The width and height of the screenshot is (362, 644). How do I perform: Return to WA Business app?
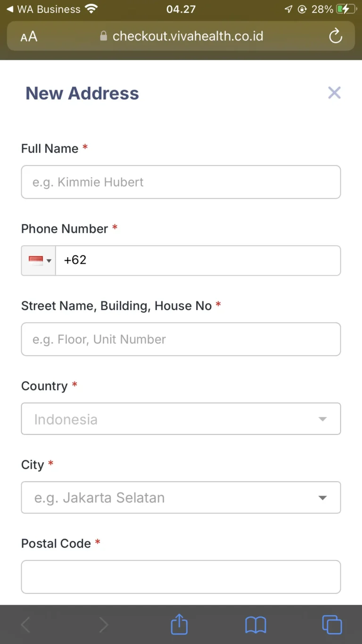click(x=43, y=9)
